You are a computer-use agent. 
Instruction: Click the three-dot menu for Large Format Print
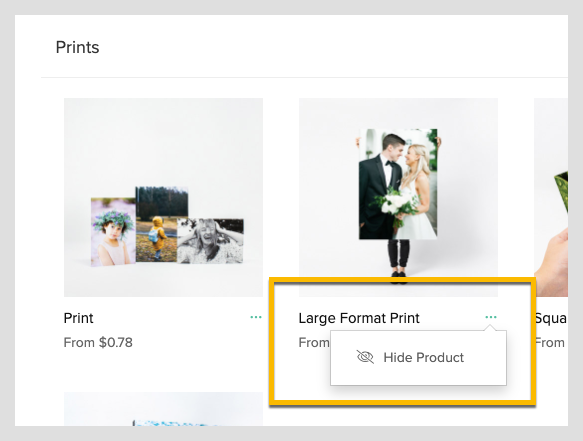pyautogui.click(x=491, y=317)
